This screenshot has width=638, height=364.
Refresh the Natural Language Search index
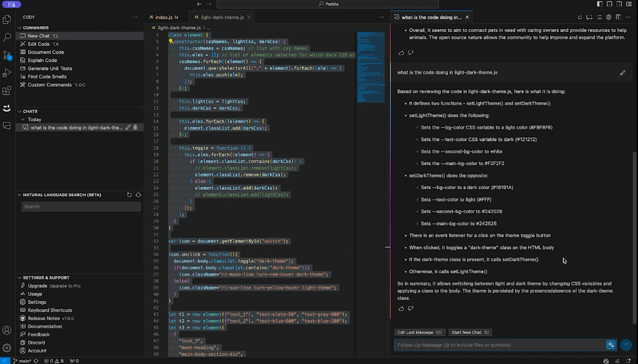pos(129,195)
